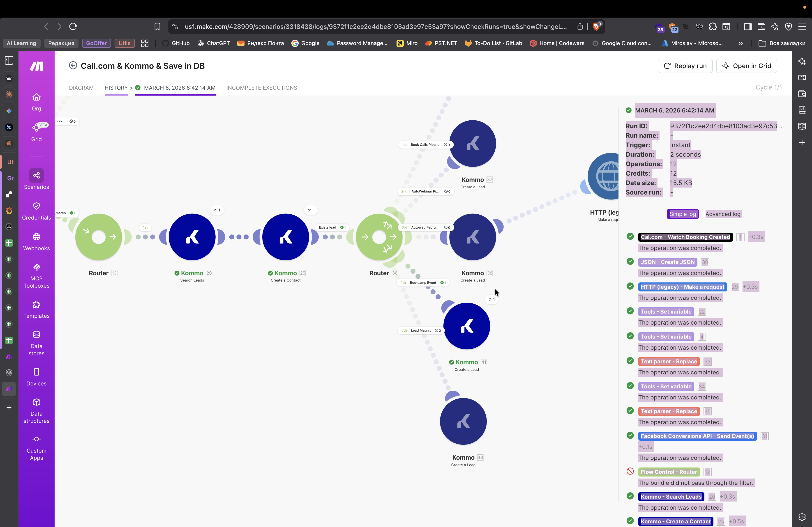The width and height of the screenshot is (812, 527).
Task: Select the HTTP legacy globe module
Action: click(606, 176)
